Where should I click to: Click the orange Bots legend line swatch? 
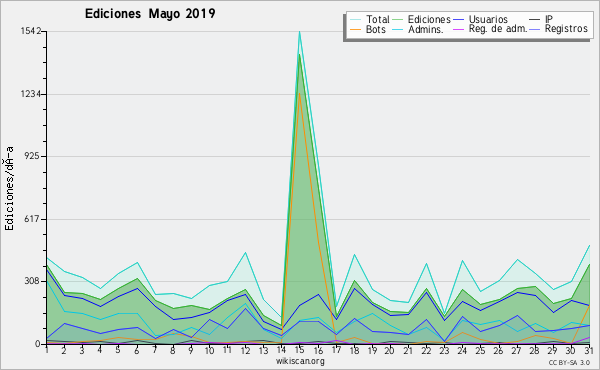(356, 29)
